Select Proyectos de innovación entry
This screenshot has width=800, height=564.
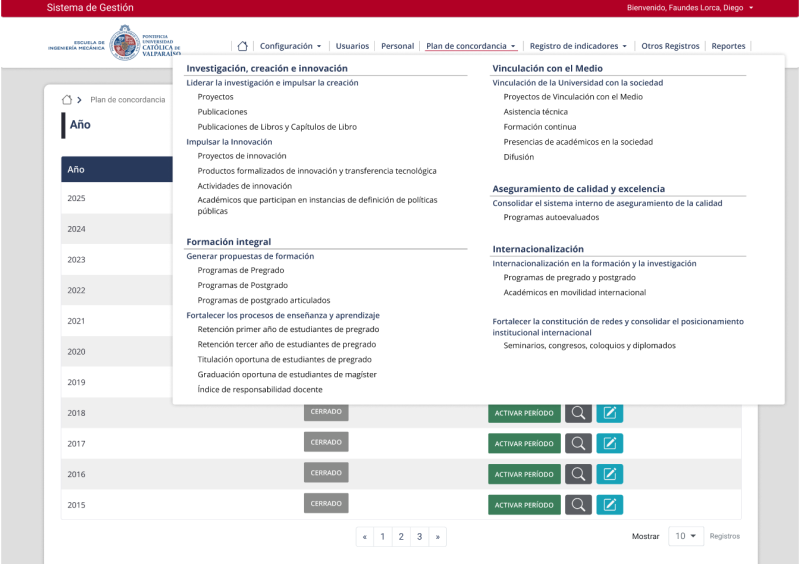pyautogui.click(x=242, y=156)
